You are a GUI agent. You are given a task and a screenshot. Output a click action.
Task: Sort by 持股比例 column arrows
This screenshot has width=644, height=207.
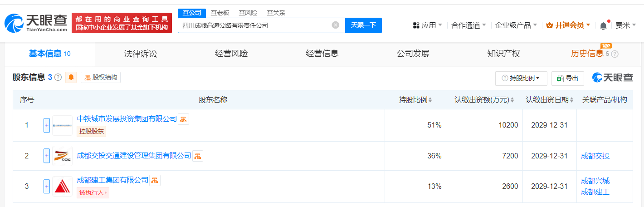(x=430, y=100)
